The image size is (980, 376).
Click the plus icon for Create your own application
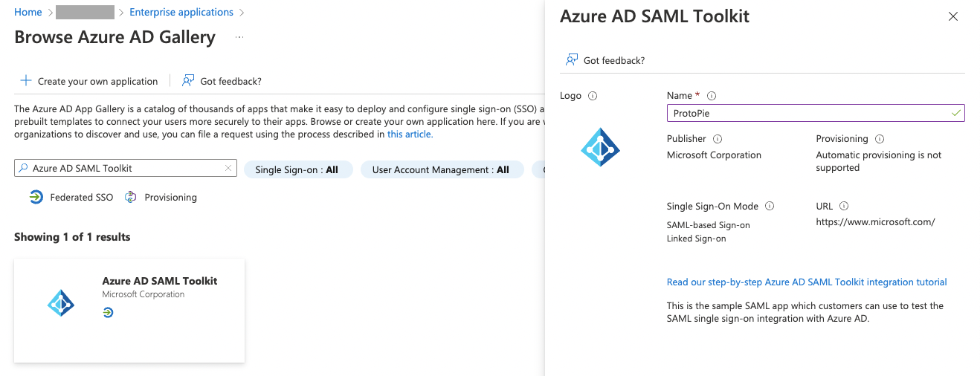coord(25,81)
